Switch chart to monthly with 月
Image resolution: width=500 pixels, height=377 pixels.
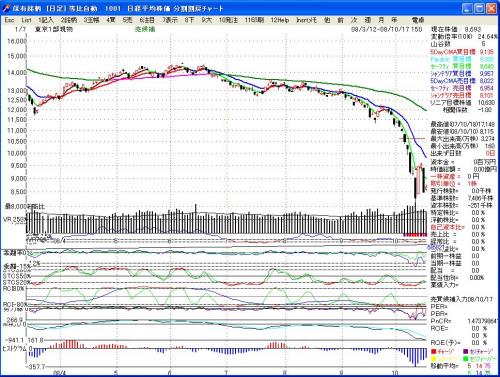click(x=381, y=20)
